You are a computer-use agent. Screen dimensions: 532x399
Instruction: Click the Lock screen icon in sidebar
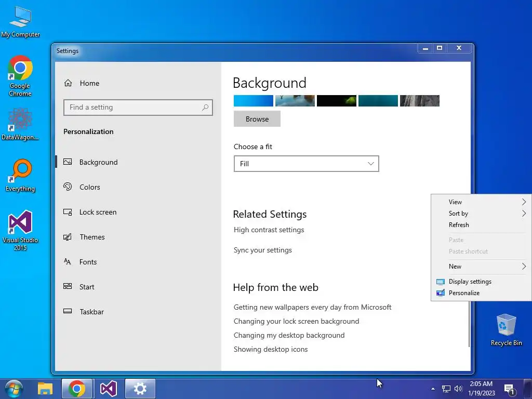(68, 212)
